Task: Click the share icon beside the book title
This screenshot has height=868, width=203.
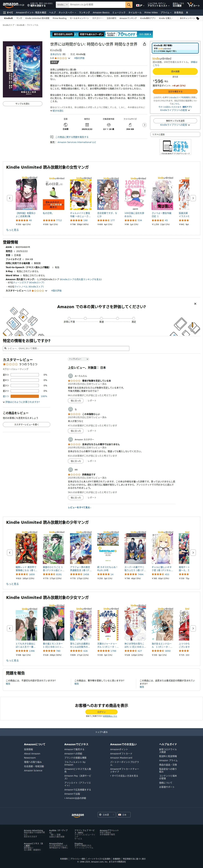Action: (x=144, y=44)
